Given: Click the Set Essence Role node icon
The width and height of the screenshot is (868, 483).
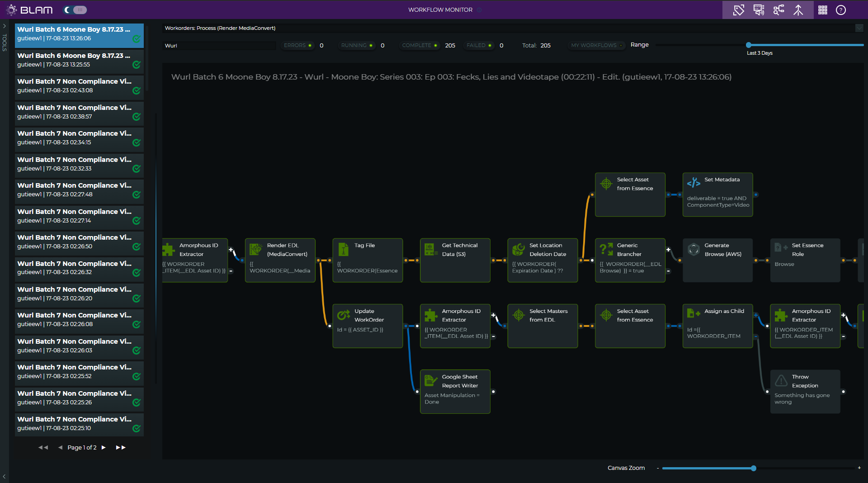Looking at the screenshot, I should click(781, 248).
